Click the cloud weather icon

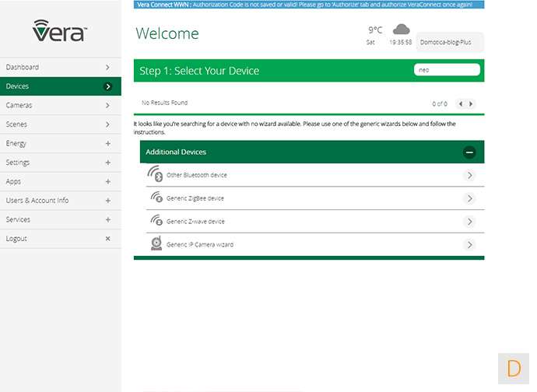pyautogui.click(x=401, y=30)
